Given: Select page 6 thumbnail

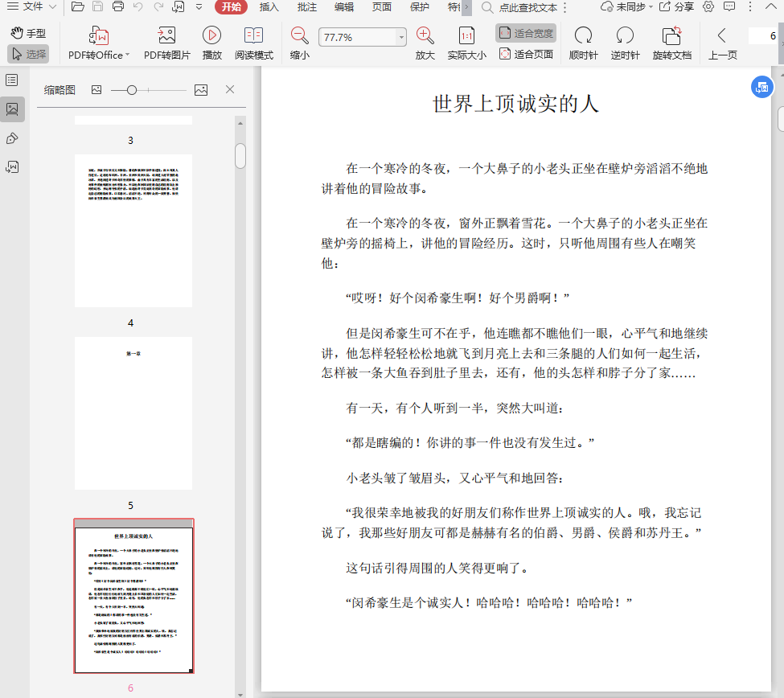Looking at the screenshot, I should point(133,596).
